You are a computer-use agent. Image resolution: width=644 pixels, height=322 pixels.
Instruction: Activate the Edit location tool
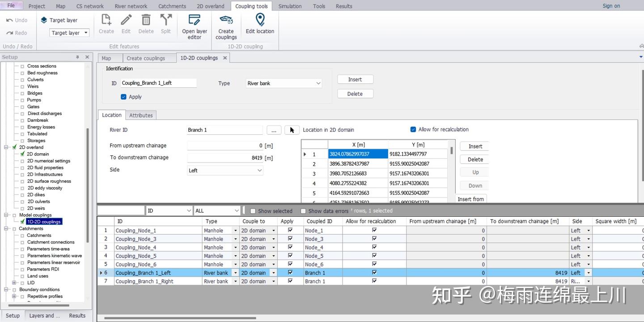point(259,22)
